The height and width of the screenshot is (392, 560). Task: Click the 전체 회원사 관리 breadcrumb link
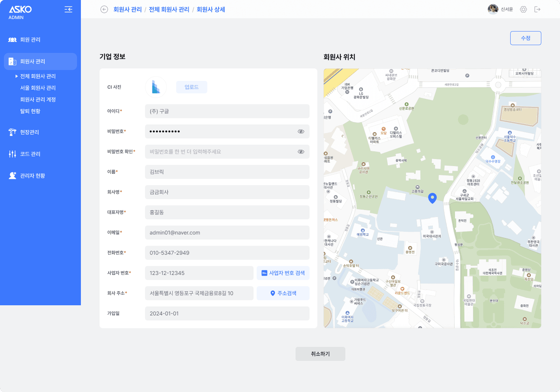pyautogui.click(x=169, y=9)
